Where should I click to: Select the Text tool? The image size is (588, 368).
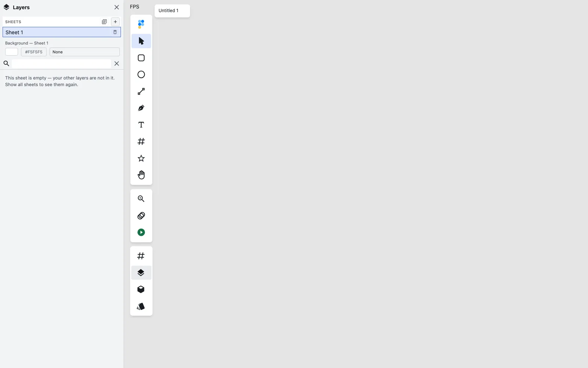pos(141,125)
